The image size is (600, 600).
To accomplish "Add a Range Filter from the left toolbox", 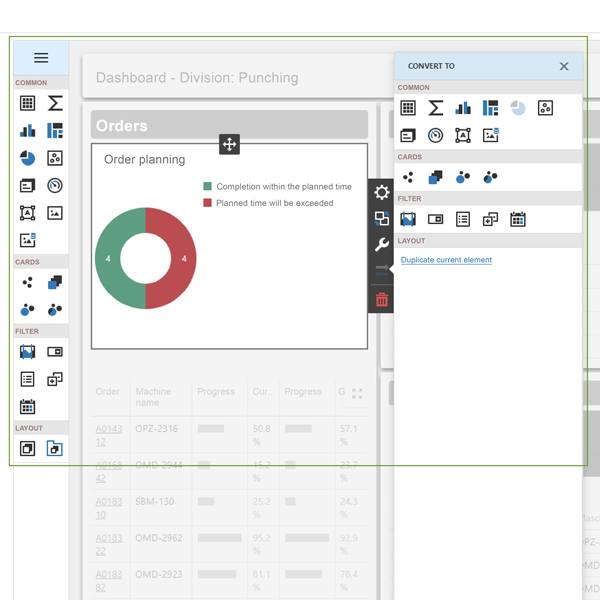I will click(x=28, y=352).
